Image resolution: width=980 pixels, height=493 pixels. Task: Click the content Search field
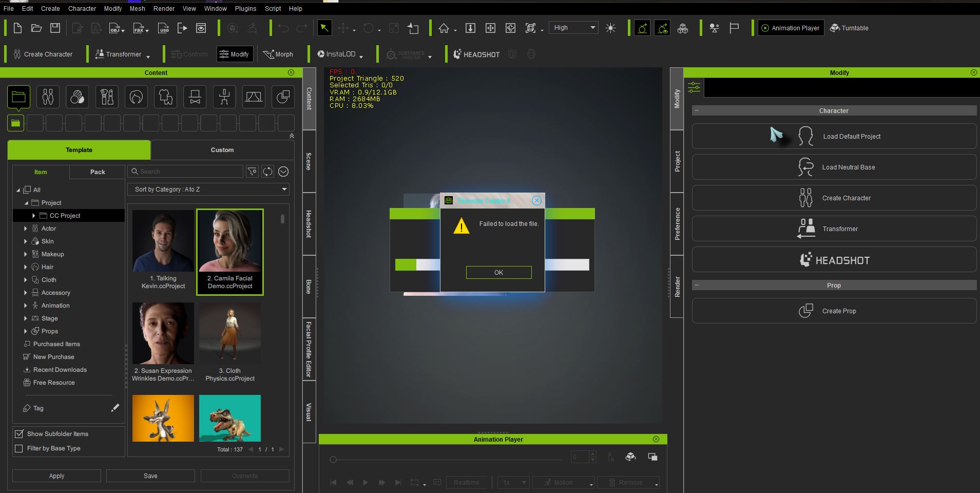tap(186, 172)
